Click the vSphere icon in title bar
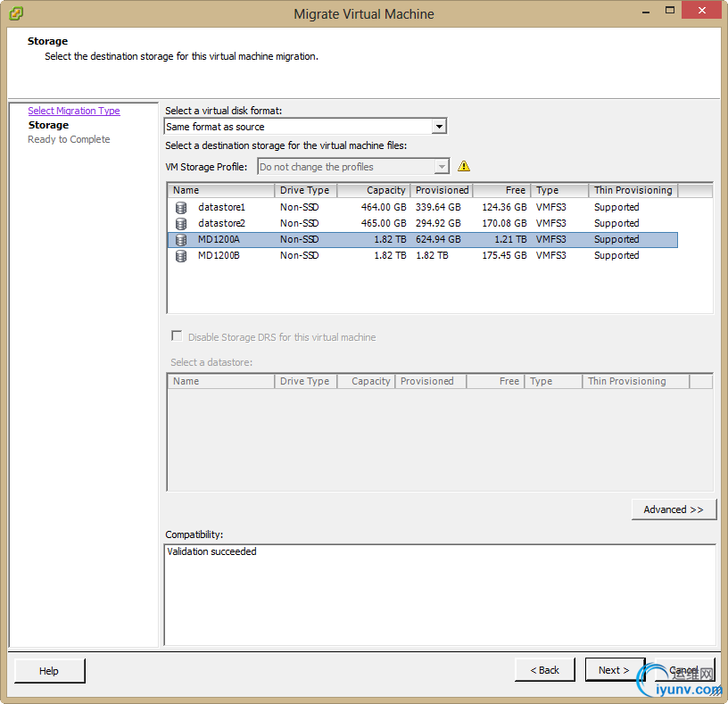 16,13
